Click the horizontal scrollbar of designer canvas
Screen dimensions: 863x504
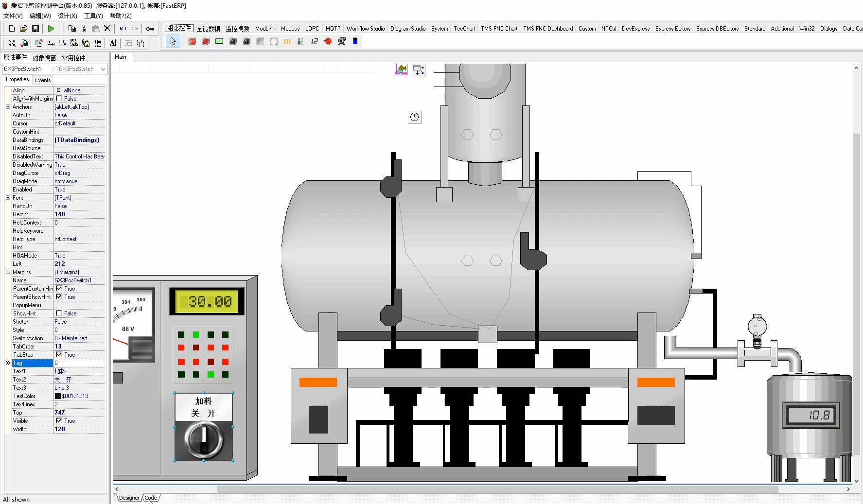[x=497, y=489]
